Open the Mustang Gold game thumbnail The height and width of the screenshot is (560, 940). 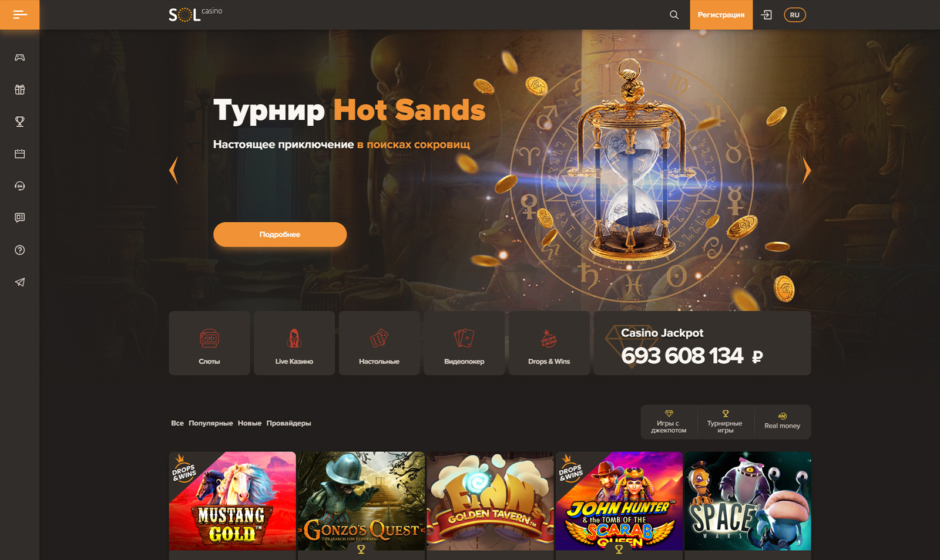pyautogui.click(x=232, y=501)
